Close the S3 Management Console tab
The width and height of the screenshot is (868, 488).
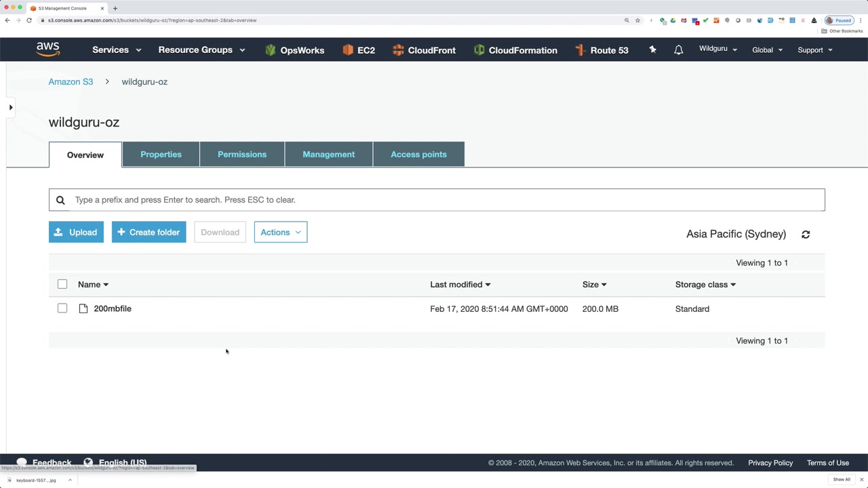click(102, 8)
